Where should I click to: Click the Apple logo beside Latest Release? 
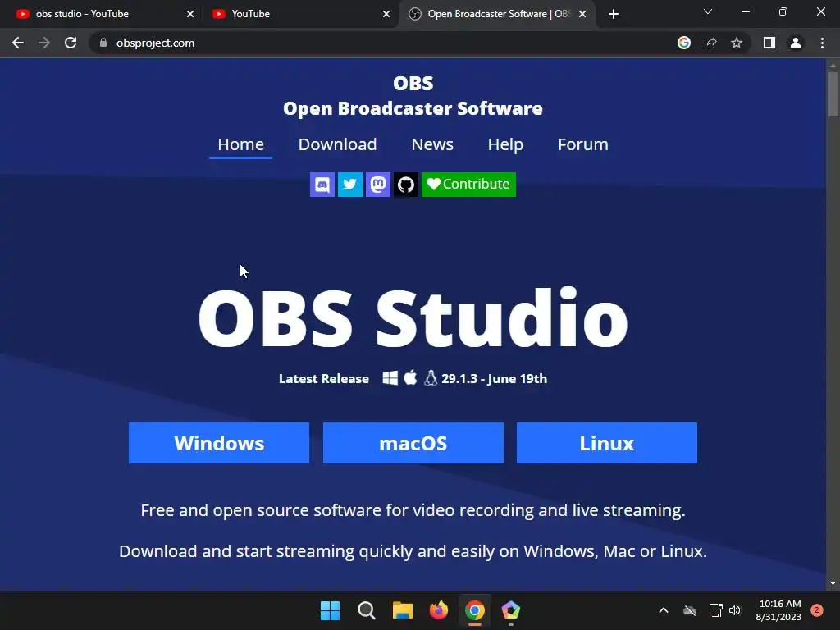(410, 377)
